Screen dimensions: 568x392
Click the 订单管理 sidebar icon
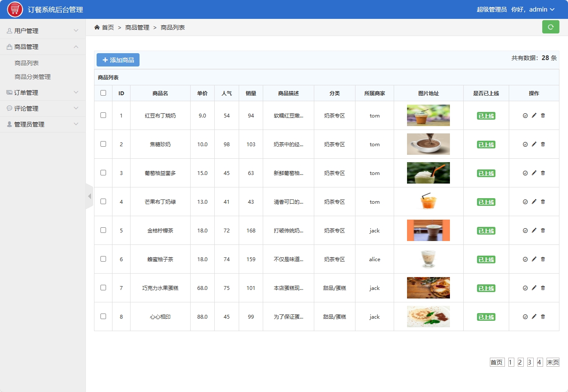(9, 92)
